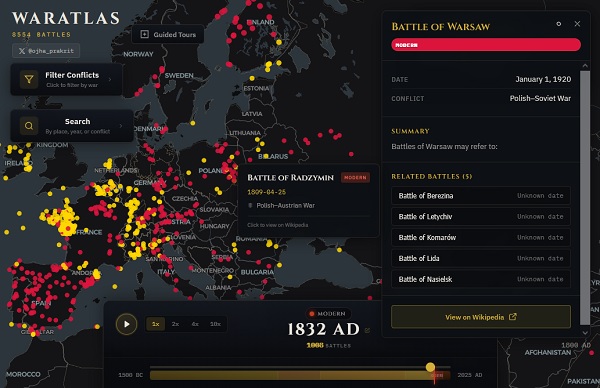Click the SUMMARY heading in the panel
This screenshot has height=388, width=600.
[410, 131]
